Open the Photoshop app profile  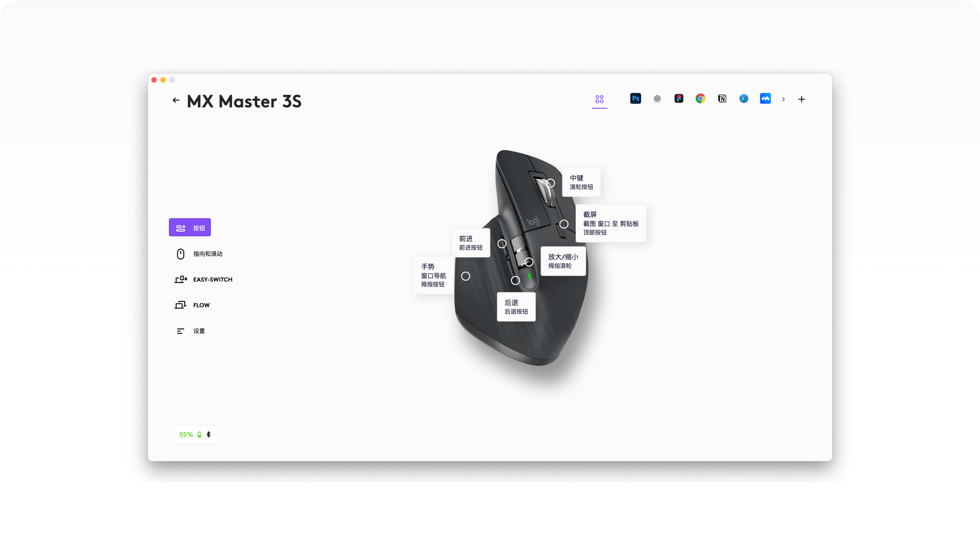click(x=635, y=99)
